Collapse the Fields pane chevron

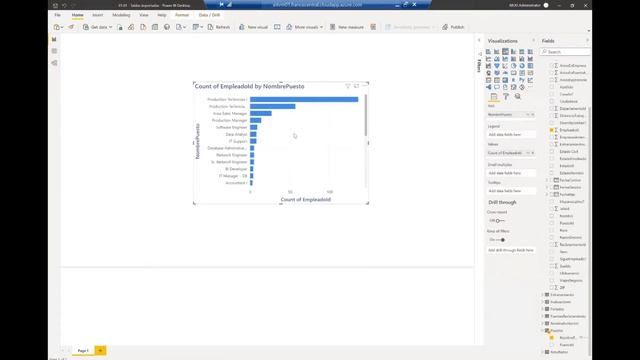tap(587, 40)
